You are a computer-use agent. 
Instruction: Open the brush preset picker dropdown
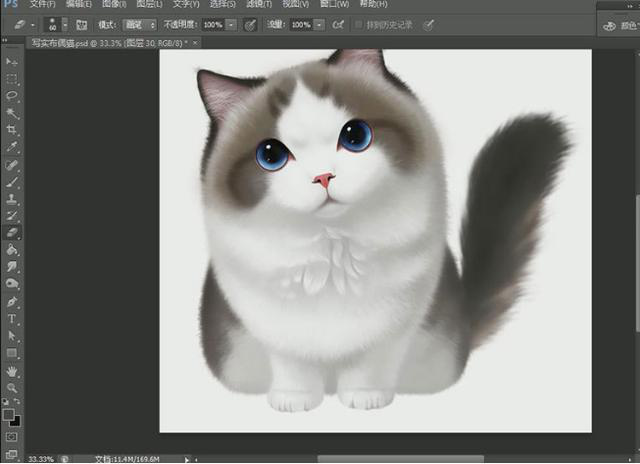click(x=65, y=24)
